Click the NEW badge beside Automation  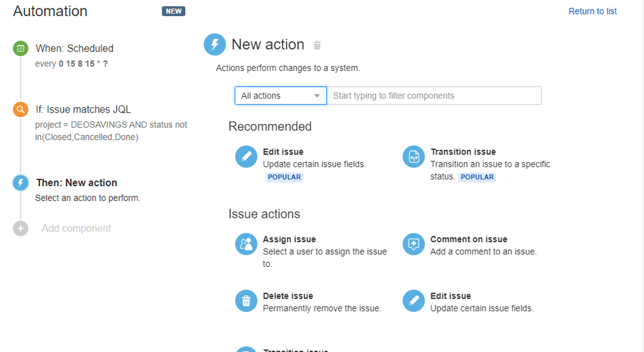(174, 11)
